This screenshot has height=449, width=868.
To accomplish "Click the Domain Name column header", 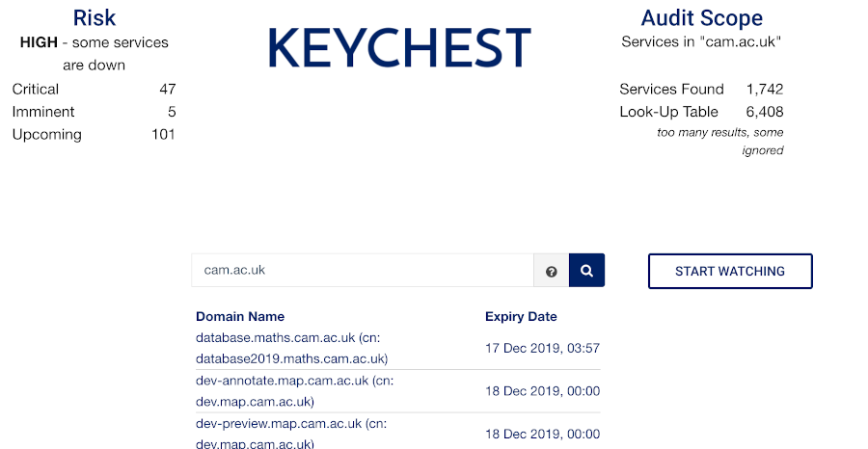I will 240,316.
